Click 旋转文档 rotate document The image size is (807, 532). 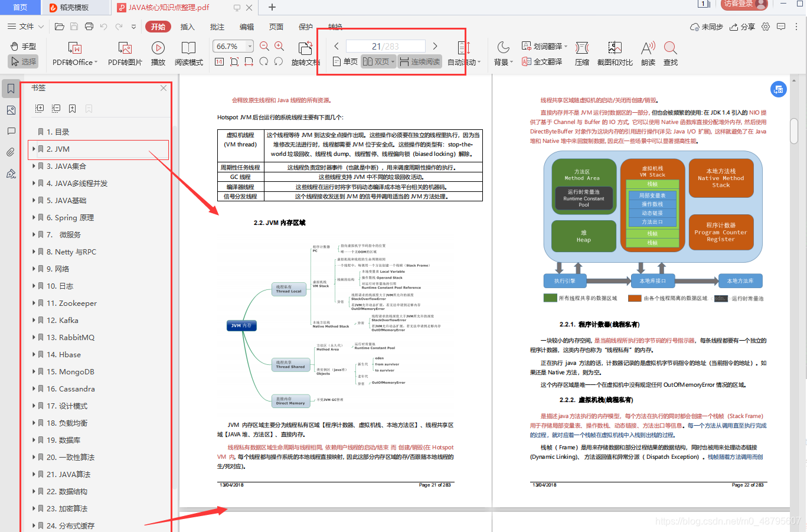point(306,54)
